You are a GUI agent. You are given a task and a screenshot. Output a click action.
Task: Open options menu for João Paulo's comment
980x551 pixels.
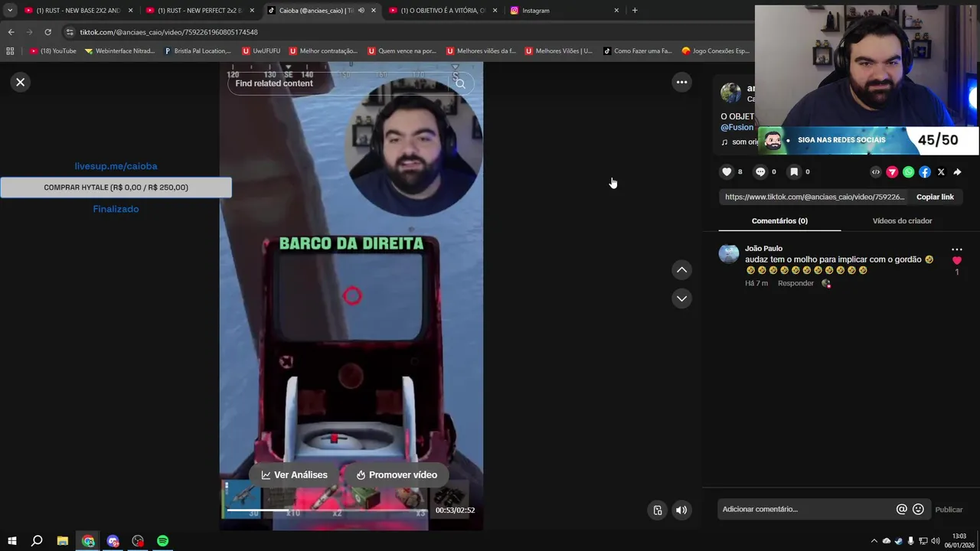(956, 249)
